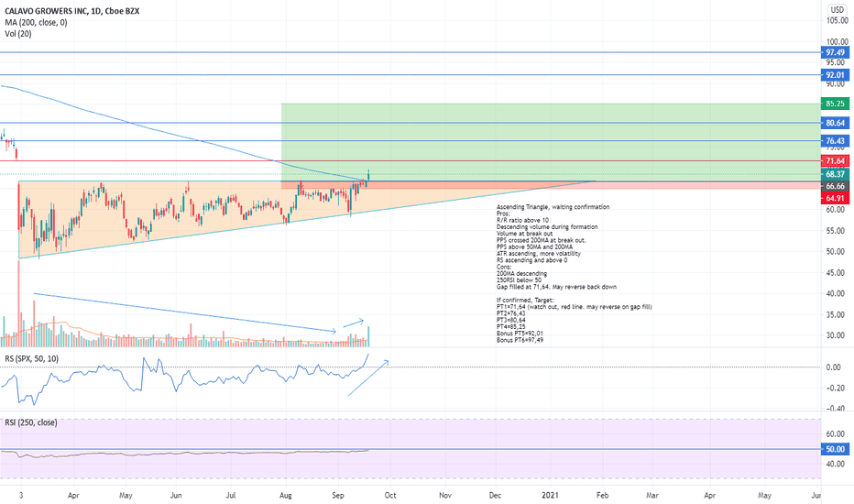Click the 76.43 price line label

tap(835, 141)
